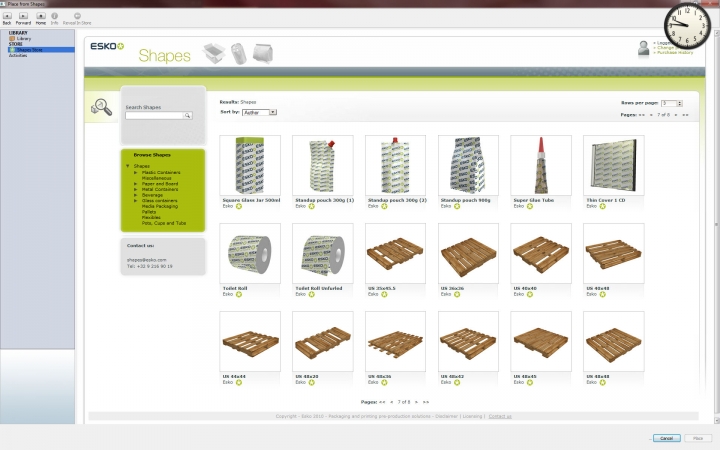Screen dimensions: 720x450
Task: Click the Esko logo
Action: [106, 47]
